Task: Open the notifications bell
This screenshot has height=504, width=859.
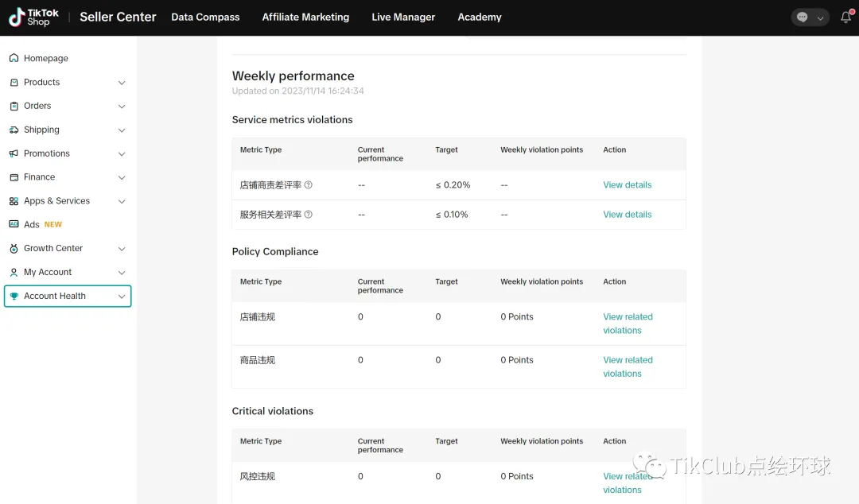Action: point(846,17)
